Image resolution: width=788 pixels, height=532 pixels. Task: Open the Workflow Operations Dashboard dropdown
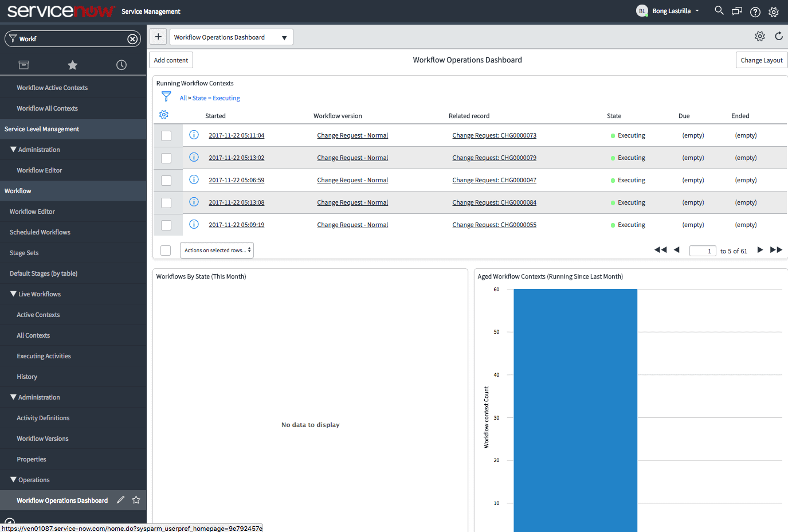232,37
